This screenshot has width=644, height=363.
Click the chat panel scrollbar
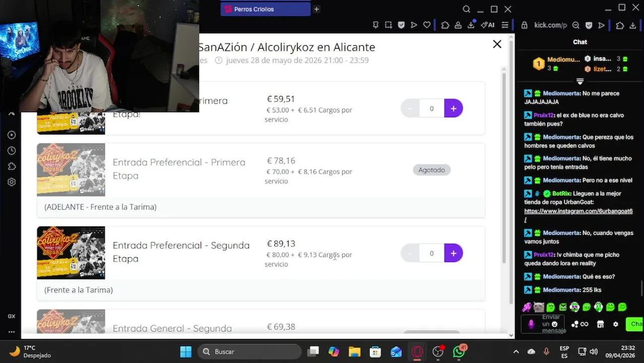tap(641, 289)
